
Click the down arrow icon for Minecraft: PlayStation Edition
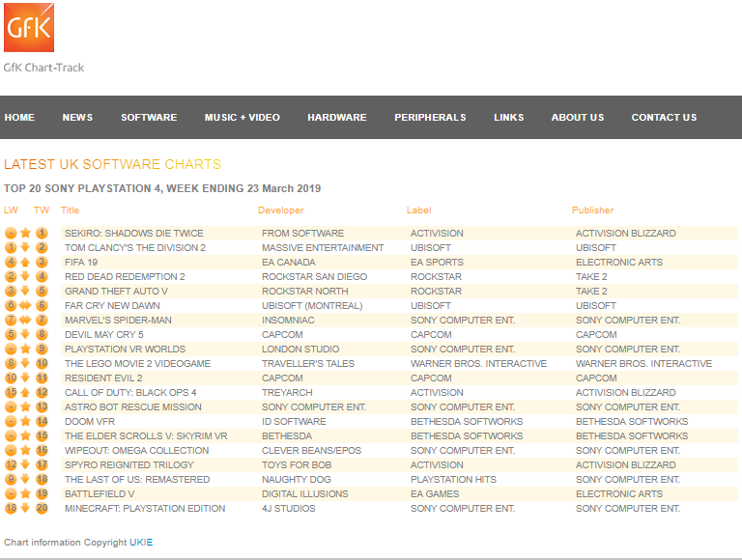pos(25,509)
